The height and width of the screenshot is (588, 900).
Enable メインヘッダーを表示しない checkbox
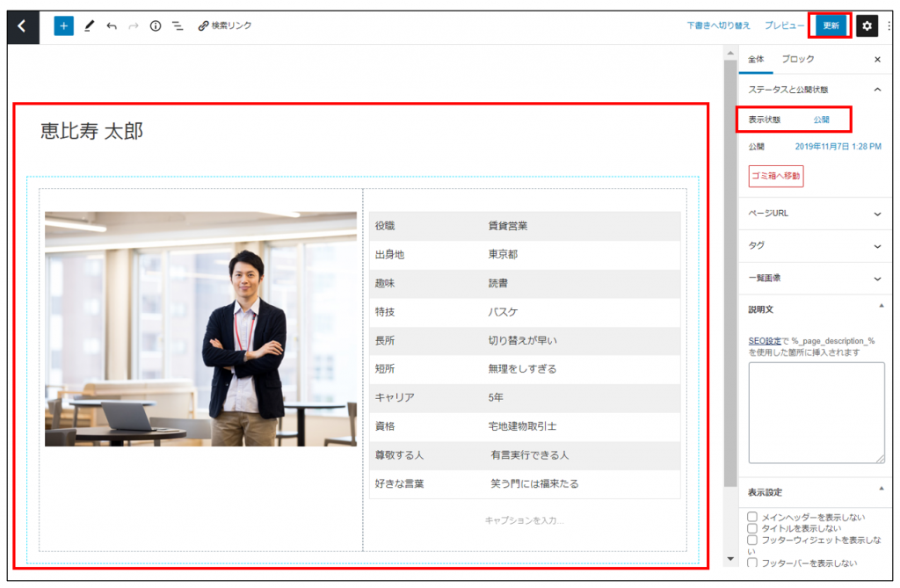click(752, 517)
